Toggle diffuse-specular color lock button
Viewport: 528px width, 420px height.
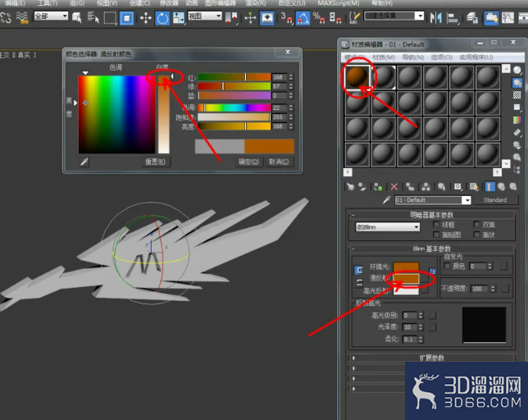359,282
